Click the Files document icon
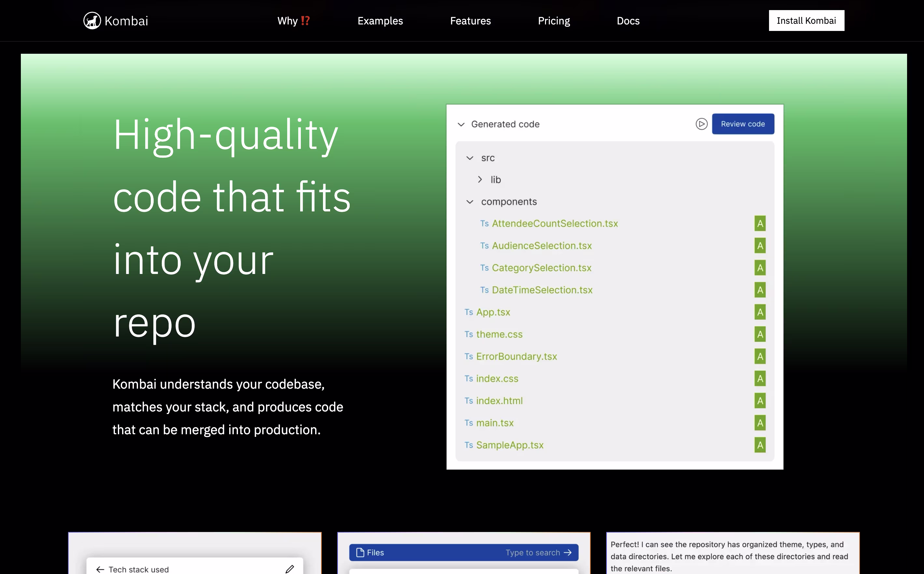 click(360, 553)
